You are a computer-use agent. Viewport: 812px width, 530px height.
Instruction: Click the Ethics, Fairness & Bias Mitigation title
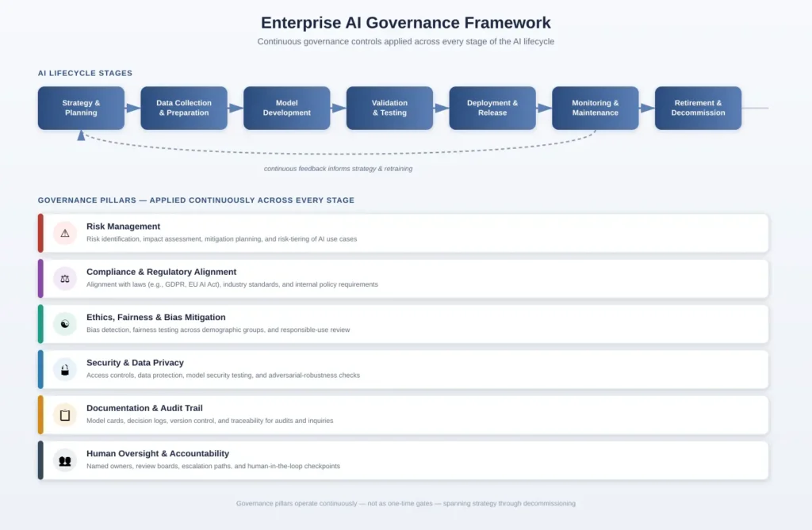156,317
